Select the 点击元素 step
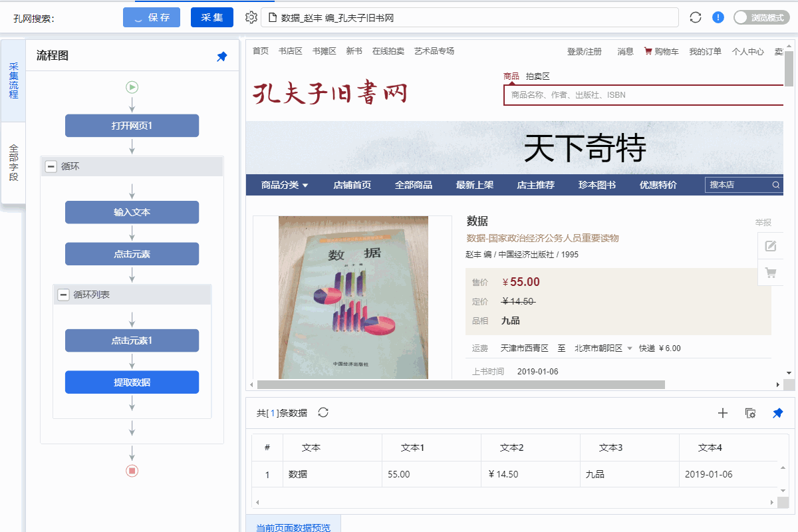 tap(132, 254)
